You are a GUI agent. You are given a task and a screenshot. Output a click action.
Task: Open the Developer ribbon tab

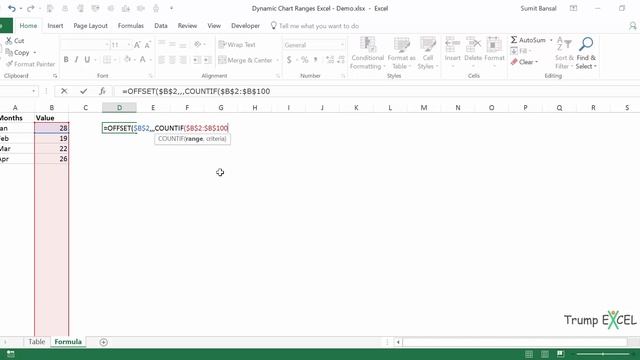[245, 26]
